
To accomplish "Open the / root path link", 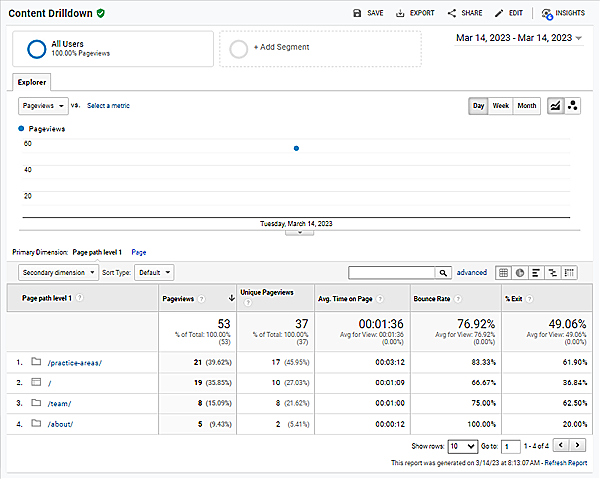I will point(49,383).
